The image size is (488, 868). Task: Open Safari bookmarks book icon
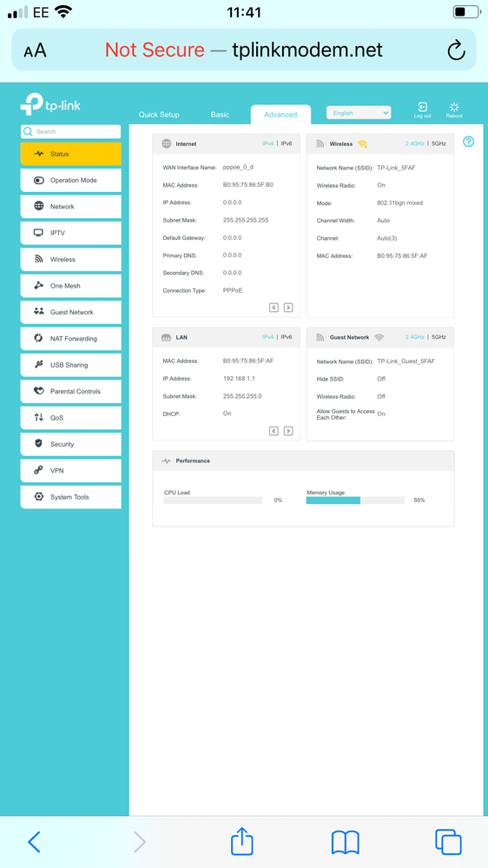[x=346, y=843]
